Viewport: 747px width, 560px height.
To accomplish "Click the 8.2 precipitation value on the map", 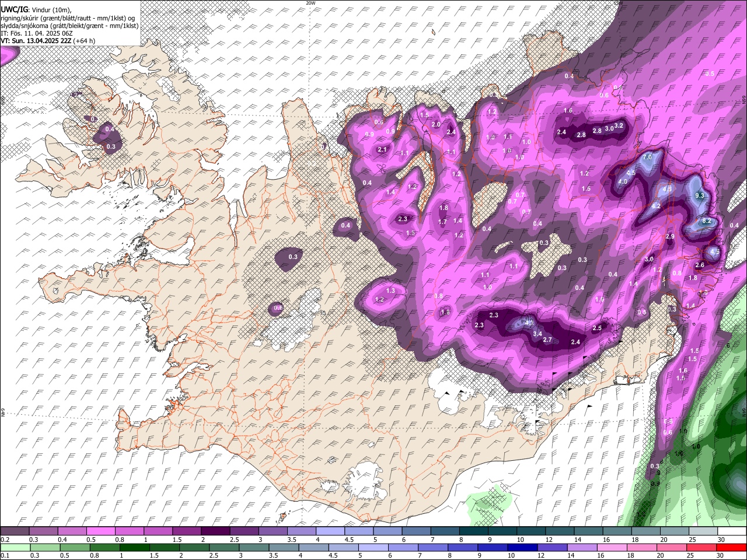I will pyautogui.click(x=706, y=221).
